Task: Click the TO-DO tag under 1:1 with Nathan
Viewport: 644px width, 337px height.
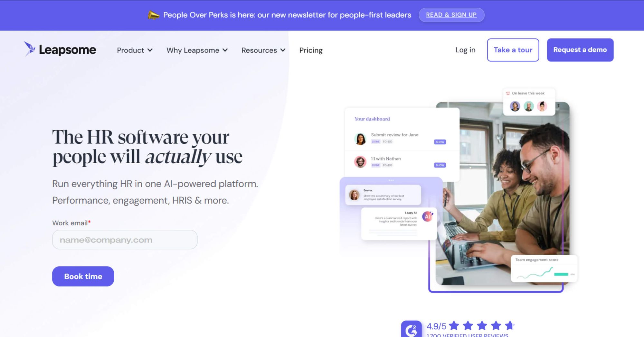Action: click(387, 165)
